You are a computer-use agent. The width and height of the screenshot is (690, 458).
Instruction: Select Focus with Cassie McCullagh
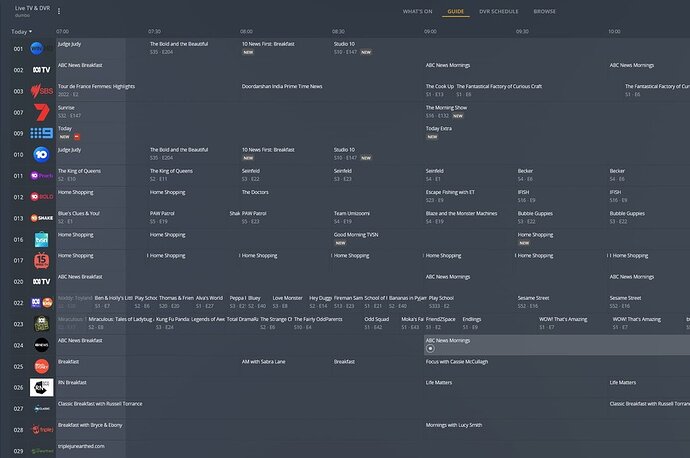pos(456,362)
